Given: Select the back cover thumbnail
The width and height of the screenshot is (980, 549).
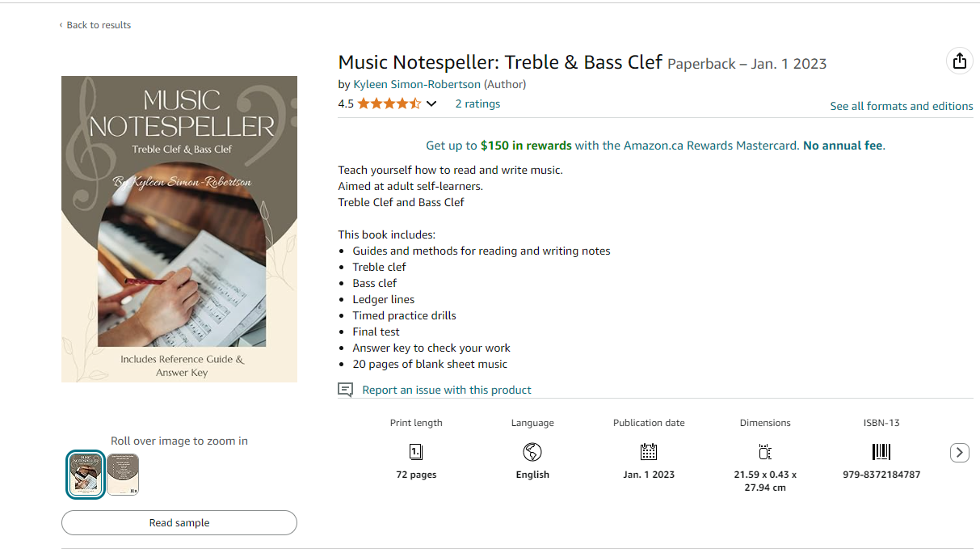Looking at the screenshot, I should coord(123,475).
